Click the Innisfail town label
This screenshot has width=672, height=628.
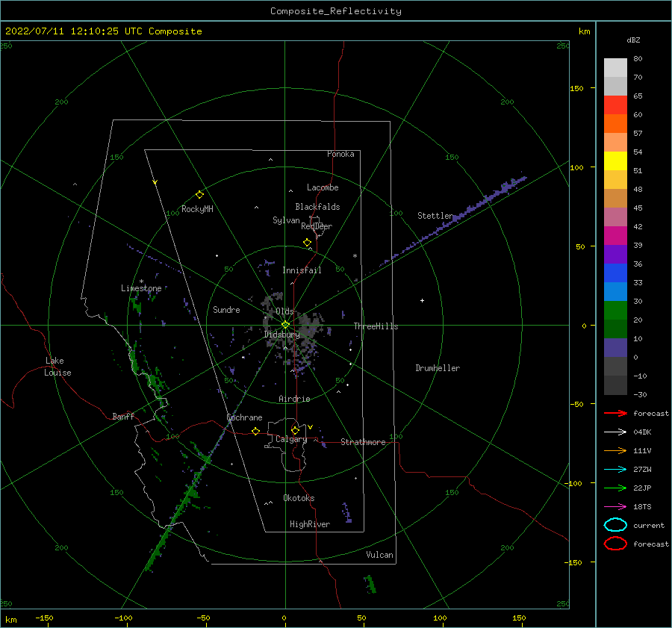pos(302,270)
